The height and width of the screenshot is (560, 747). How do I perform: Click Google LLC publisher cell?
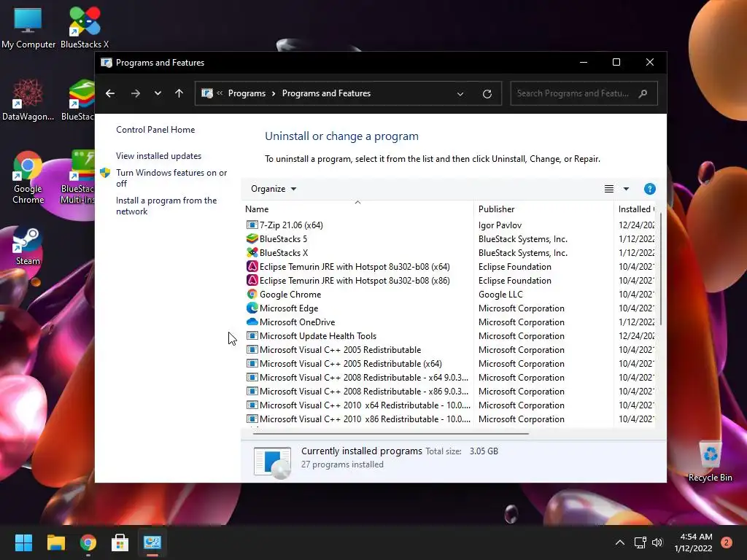click(x=500, y=295)
